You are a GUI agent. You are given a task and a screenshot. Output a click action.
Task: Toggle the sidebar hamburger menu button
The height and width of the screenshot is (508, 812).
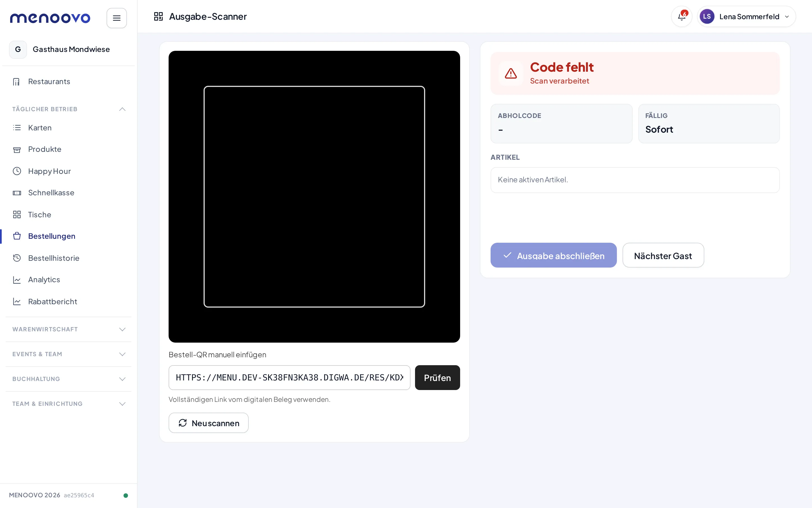[x=116, y=18]
